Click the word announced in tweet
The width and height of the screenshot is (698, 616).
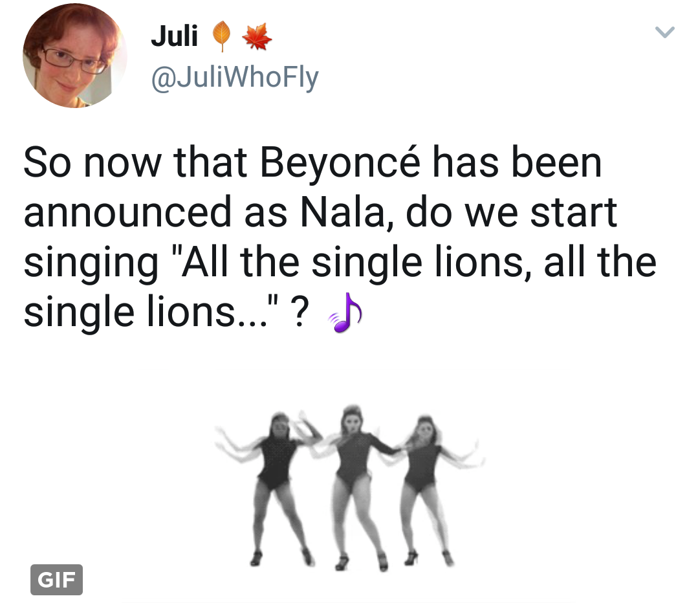tap(127, 212)
